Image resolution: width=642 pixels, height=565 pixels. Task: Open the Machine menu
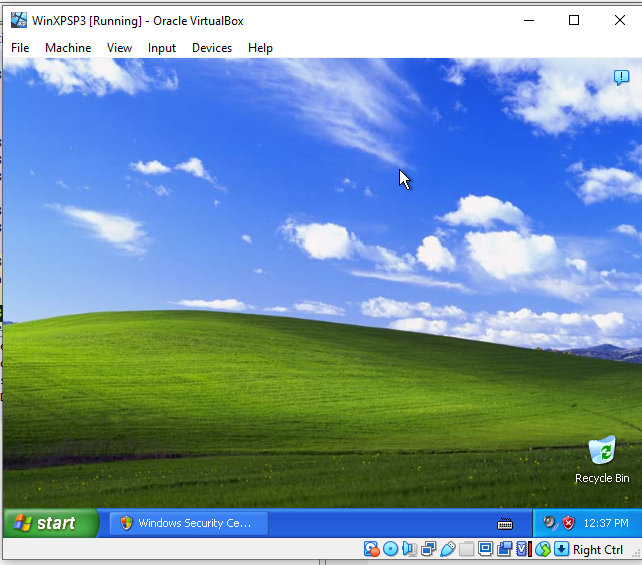68,48
